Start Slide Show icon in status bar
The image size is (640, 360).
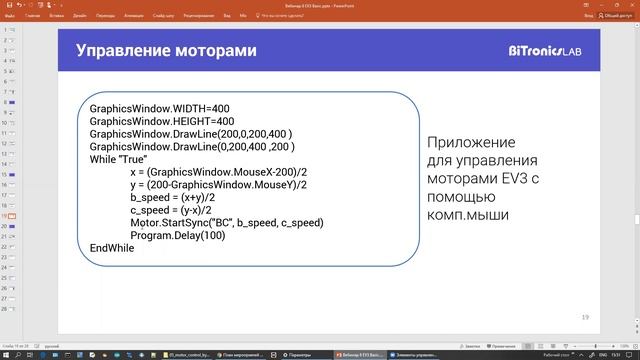pyautogui.click(x=566, y=346)
